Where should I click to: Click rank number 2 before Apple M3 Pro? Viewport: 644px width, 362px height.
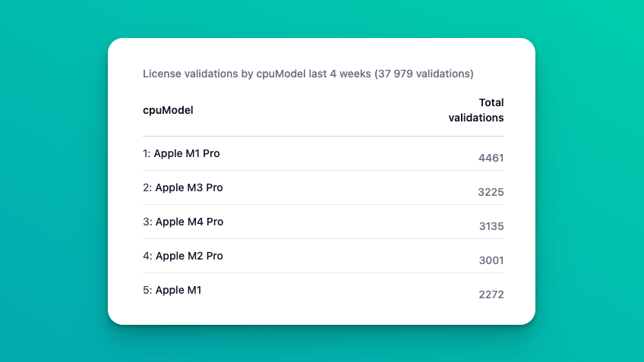(x=147, y=187)
